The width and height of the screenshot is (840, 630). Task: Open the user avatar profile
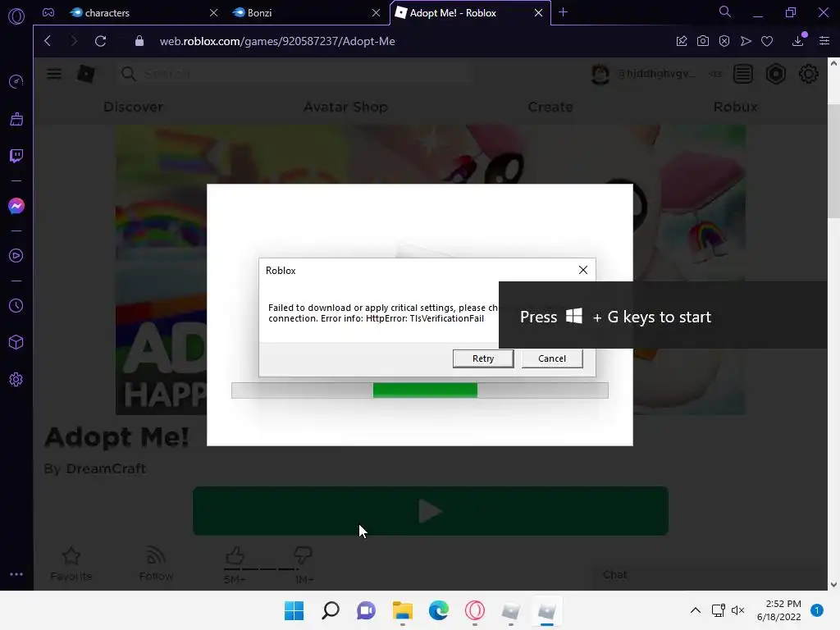pyautogui.click(x=600, y=74)
